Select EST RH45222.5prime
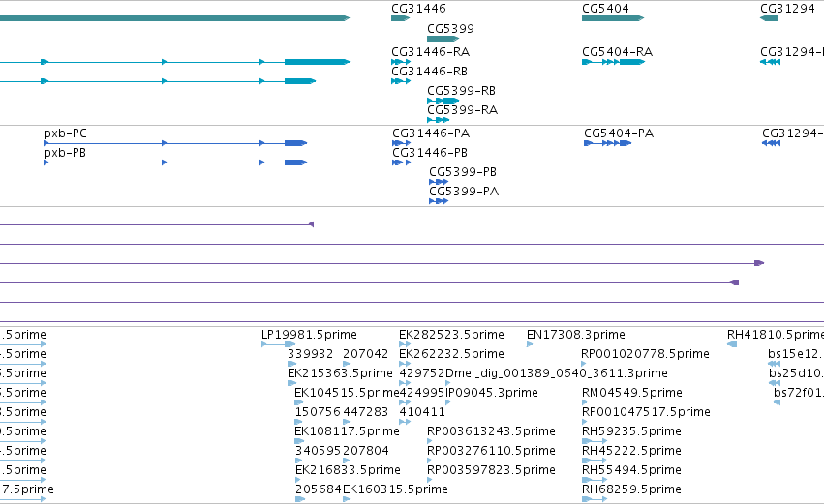Screen dimensions: 824x504 (x=631, y=451)
